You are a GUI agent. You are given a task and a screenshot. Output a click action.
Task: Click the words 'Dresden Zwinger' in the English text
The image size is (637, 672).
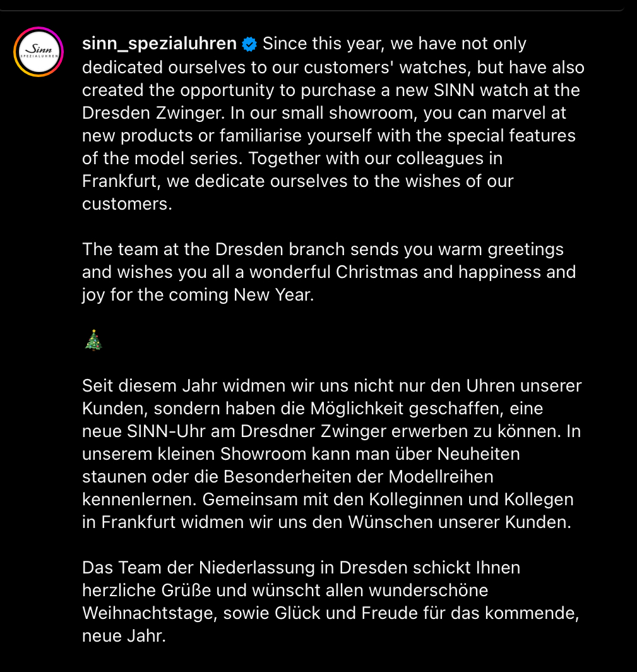point(153,112)
